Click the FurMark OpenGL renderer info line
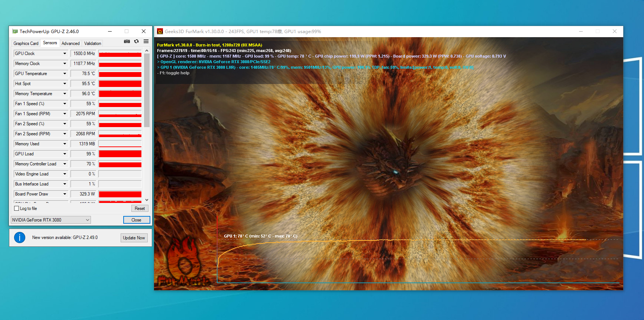Image resolution: width=644 pixels, height=320 pixels. (x=214, y=62)
